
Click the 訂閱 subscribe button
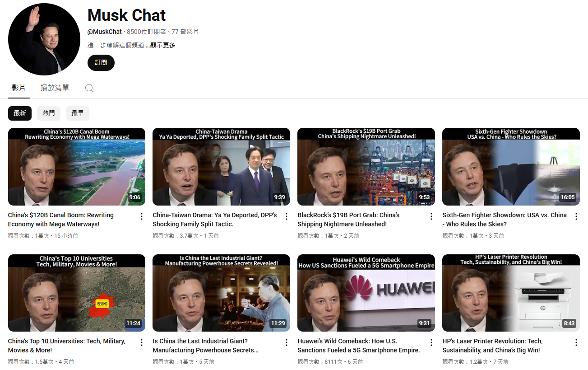pyautogui.click(x=101, y=62)
